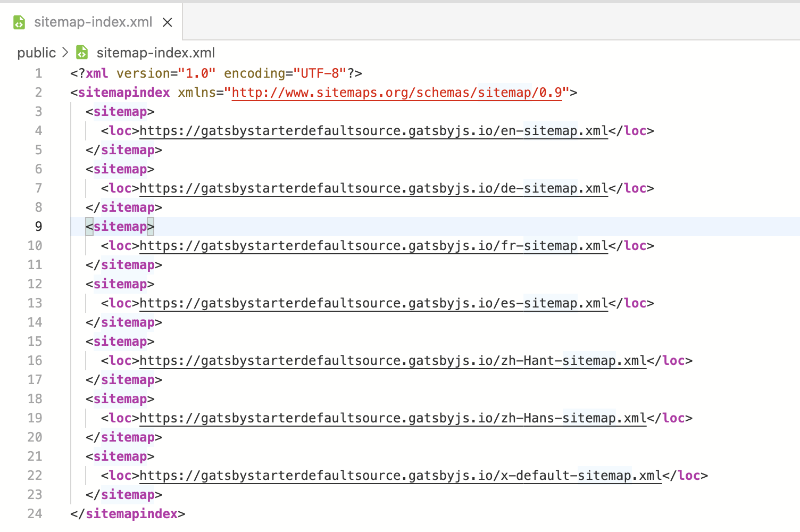
Task: Click line number 24 in the gutter
Action: point(35,514)
